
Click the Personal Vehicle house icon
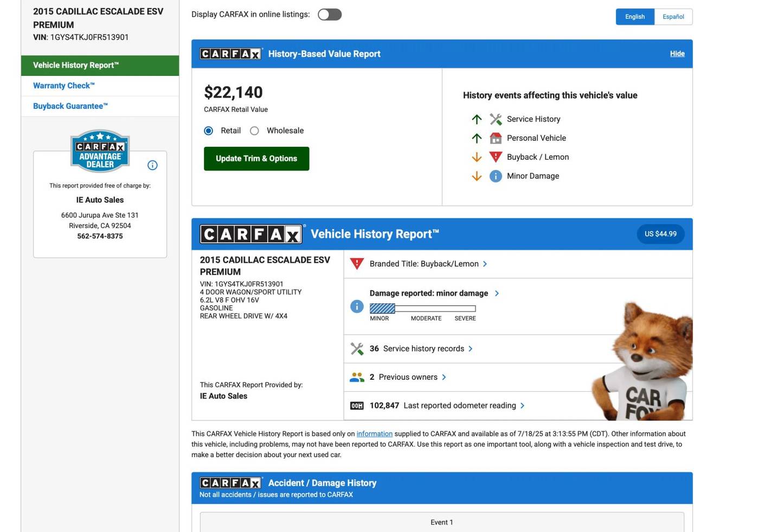click(496, 138)
